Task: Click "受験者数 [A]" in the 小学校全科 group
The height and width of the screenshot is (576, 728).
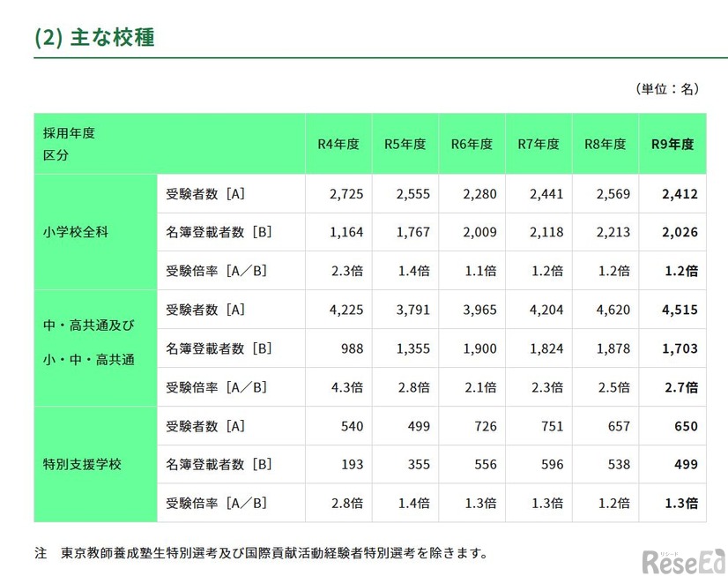Action: [205, 194]
